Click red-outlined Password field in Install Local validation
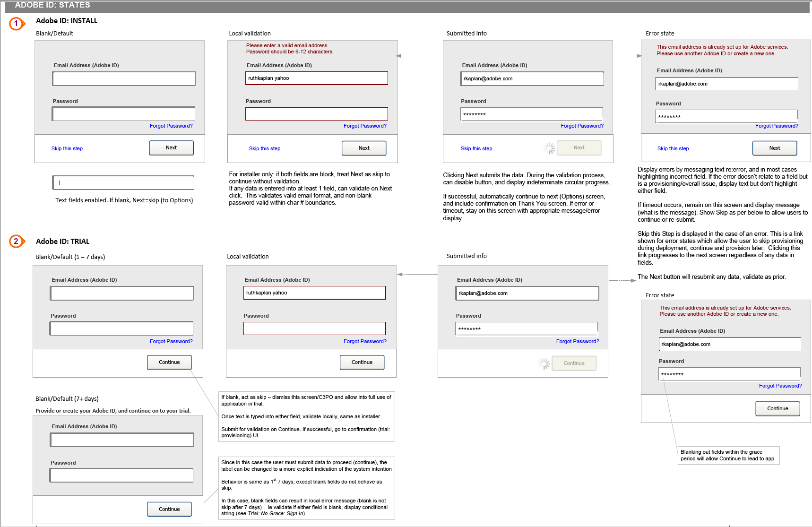 click(x=317, y=114)
